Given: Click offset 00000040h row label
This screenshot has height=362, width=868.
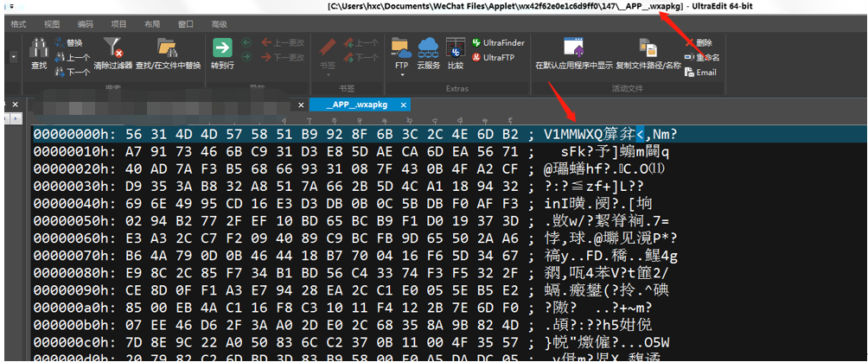Looking at the screenshot, I should coord(74,203).
